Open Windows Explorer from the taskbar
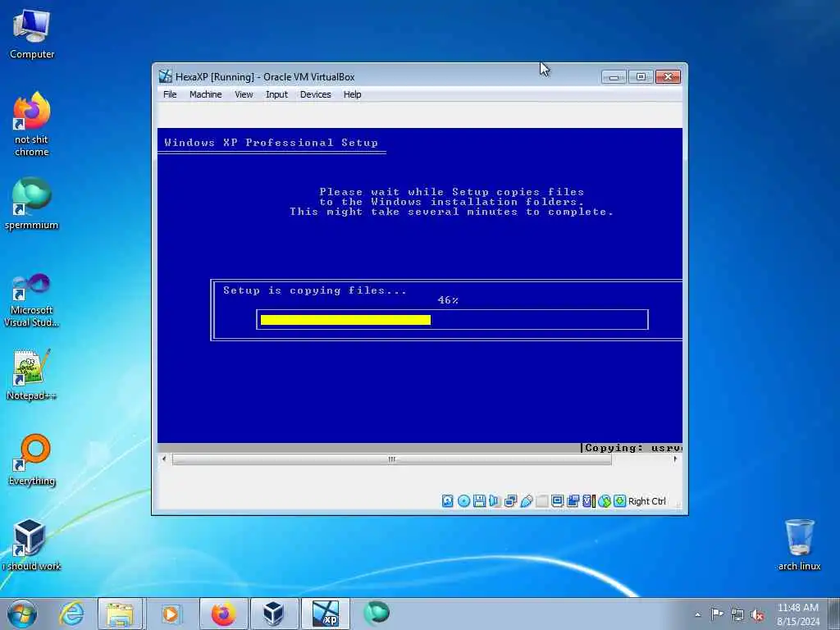The height and width of the screenshot is (630, 840). [120, 614]
